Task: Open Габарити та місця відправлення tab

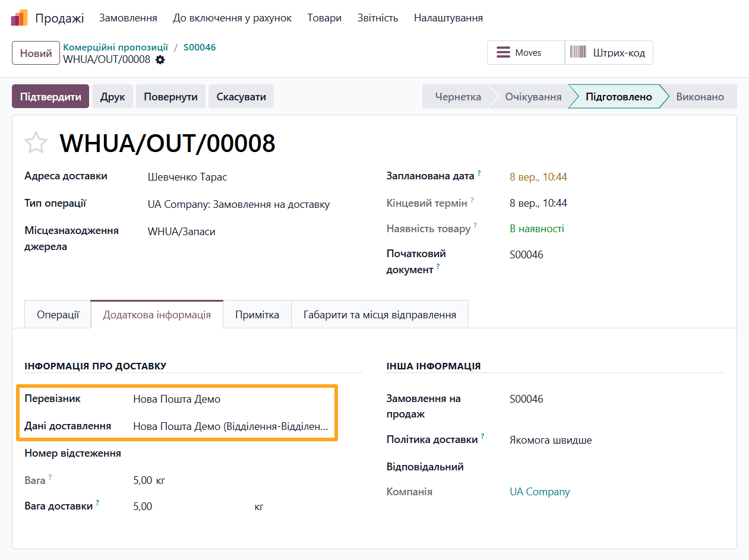Action: point(380,314)
